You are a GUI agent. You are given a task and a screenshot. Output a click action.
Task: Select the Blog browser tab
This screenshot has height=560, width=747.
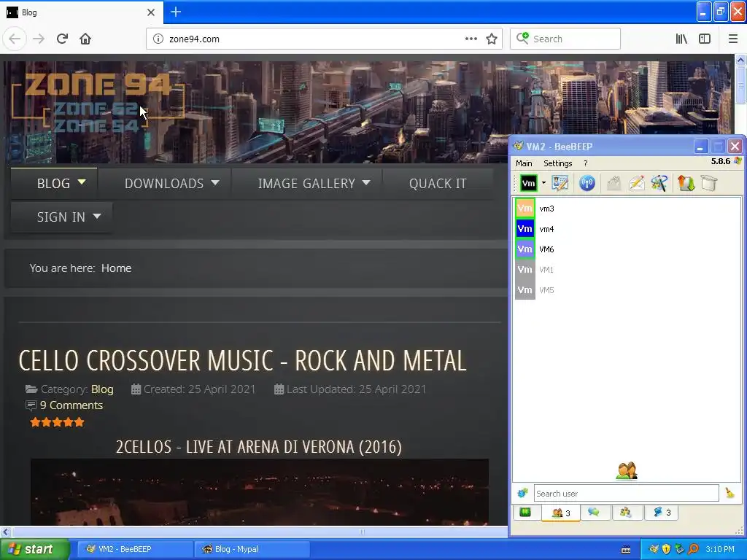coord(82,12)
